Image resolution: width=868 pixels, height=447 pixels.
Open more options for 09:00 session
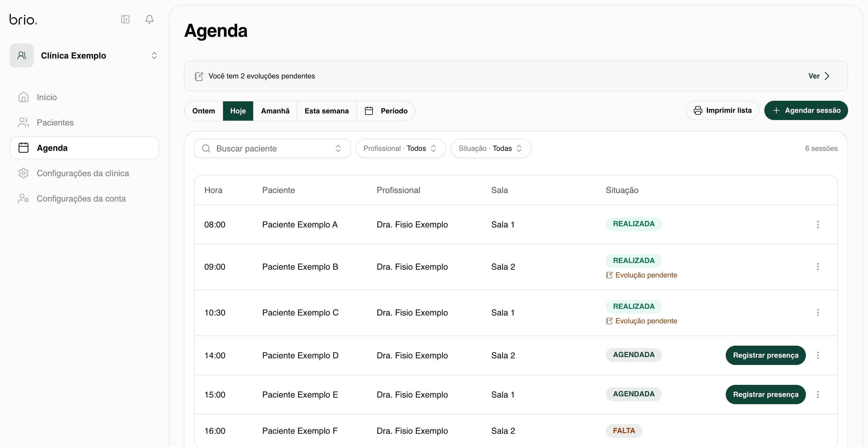818,267
